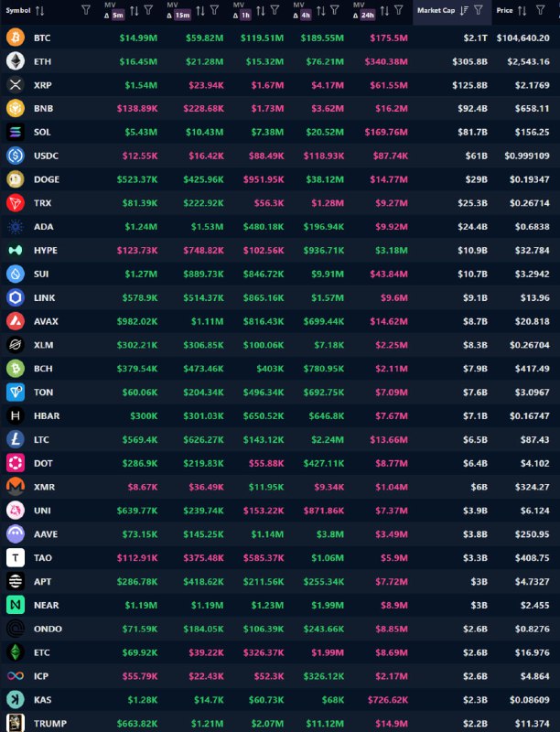Click the Bitcoin Cash BCH icon
Image resolution: width=560 pixels, height=732 pixels.
coord(16,369)
